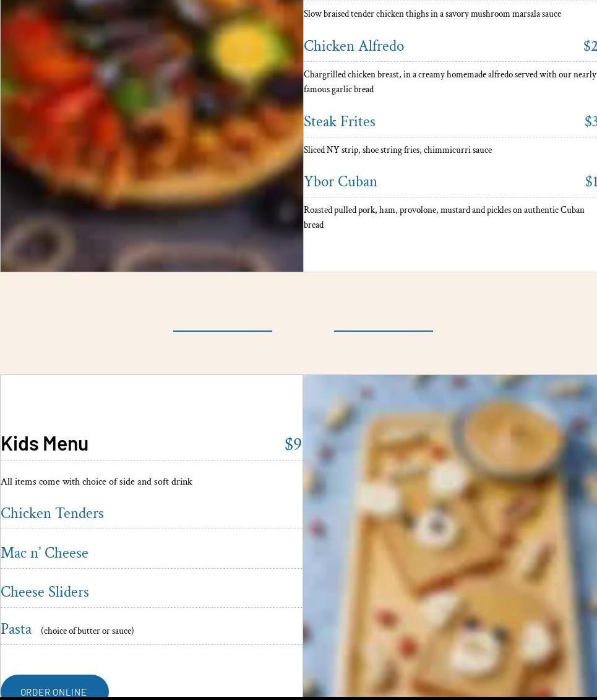This screenshot has width=597, height=700.
Task: Click the Kids Menu heading
Action: [45, 444]
